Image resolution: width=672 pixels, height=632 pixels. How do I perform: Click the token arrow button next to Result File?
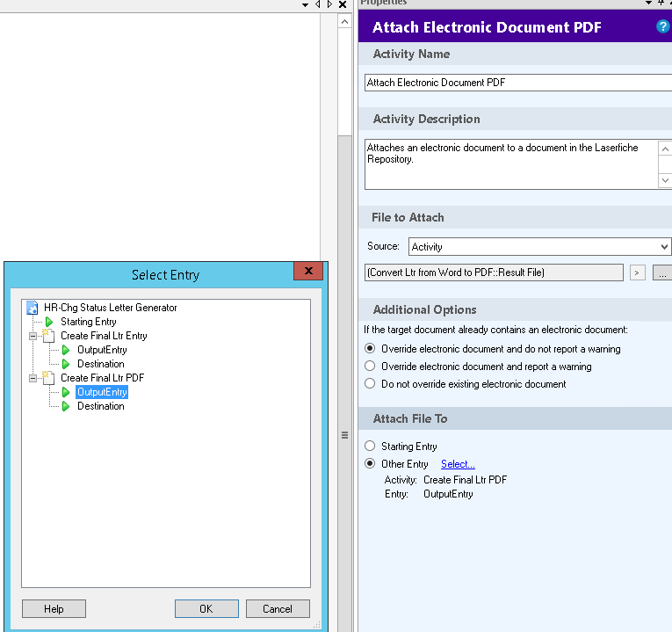(x=638, y=273)
